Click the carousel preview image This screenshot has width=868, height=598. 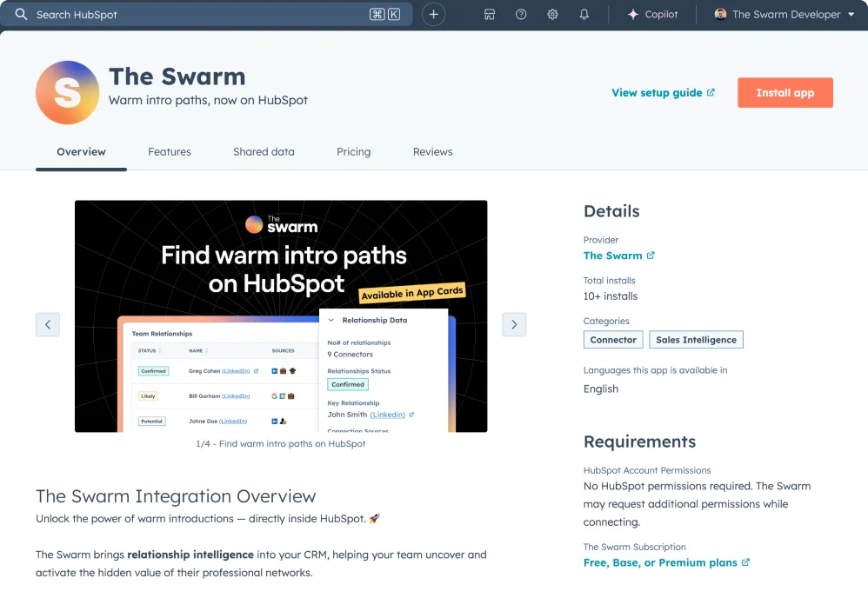pos(281,316)
